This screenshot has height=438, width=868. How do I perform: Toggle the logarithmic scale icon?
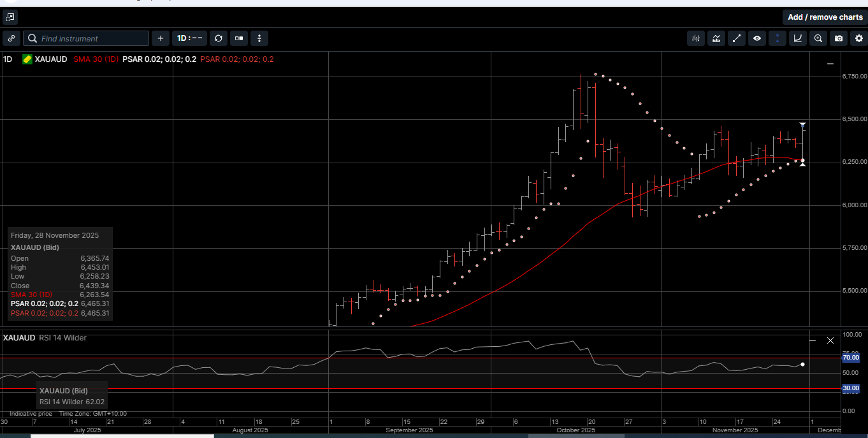point(797,38)
